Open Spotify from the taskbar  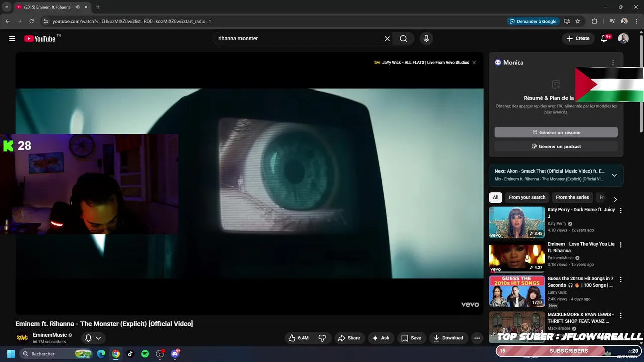(145, 354)
